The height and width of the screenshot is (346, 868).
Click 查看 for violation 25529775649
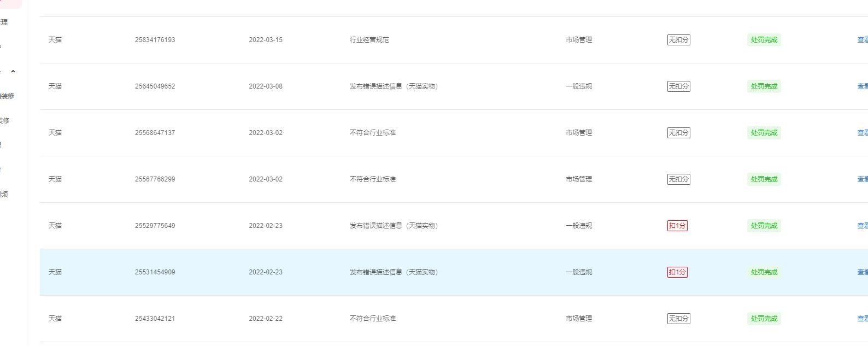pos(862,226)
